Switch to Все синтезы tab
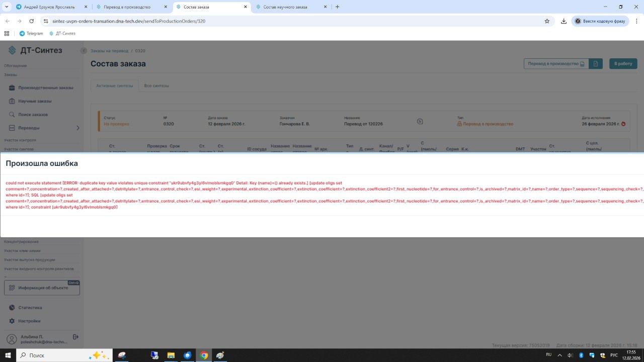The width and height of the screenshot is (644, 362). pyautogui.click(x=156, y=86)
